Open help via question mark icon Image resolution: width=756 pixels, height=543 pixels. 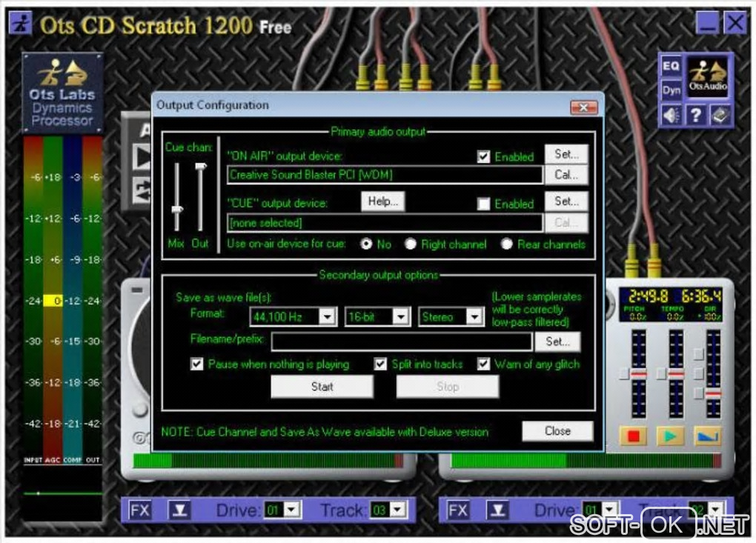tap(695, 116)
